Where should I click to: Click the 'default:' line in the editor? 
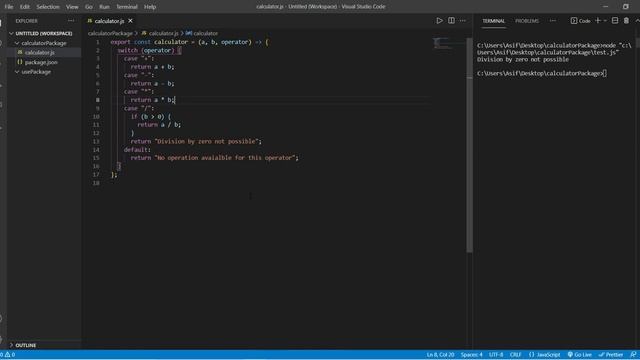click(x=137, y=150)
